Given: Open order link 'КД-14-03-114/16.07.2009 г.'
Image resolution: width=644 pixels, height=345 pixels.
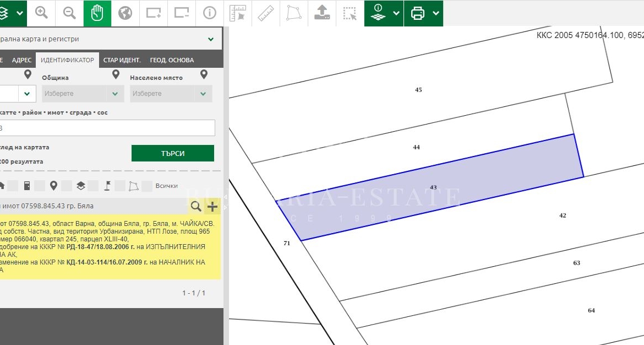Looking at the screenshot, I should (107, 262).
